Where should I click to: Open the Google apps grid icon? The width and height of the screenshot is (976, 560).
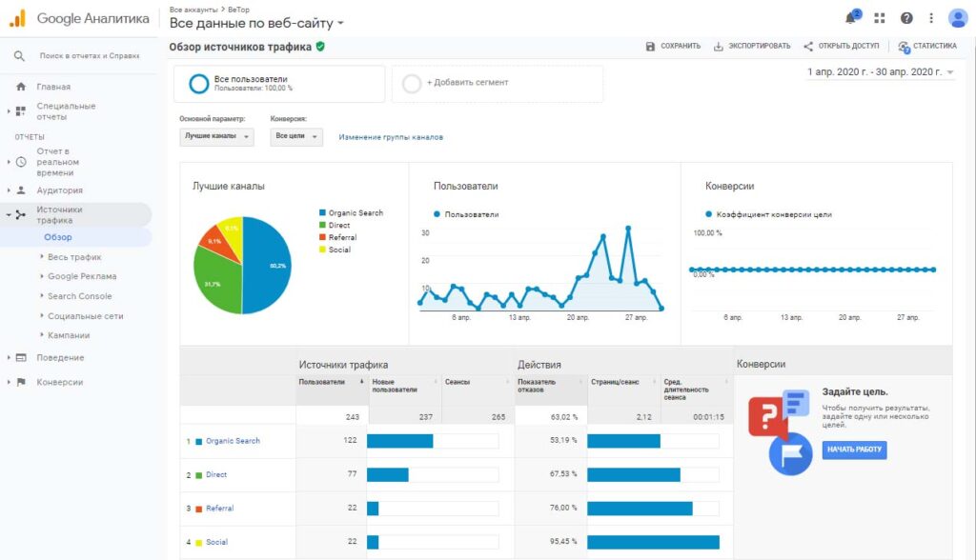[880, 18]
